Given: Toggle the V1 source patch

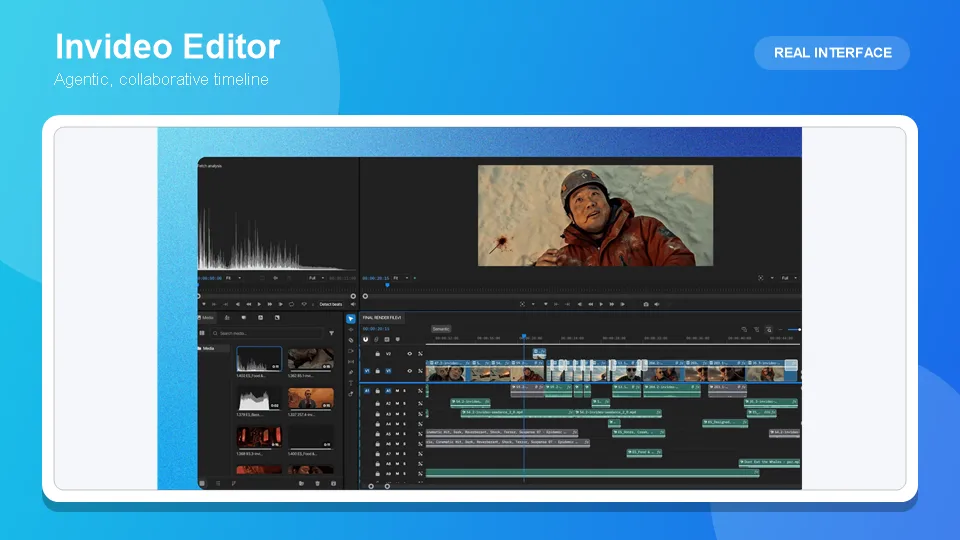Looking at the screenshot, I should (x=367, y=371).
